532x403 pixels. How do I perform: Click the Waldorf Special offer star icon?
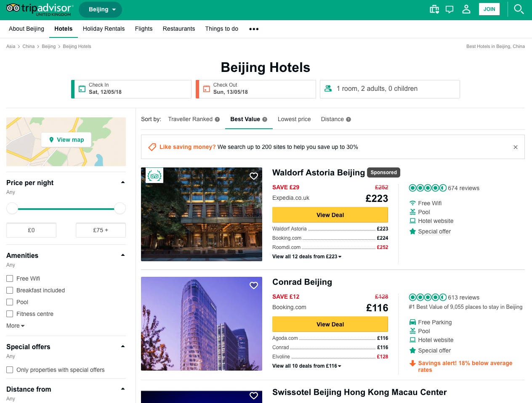pos(413,231)
